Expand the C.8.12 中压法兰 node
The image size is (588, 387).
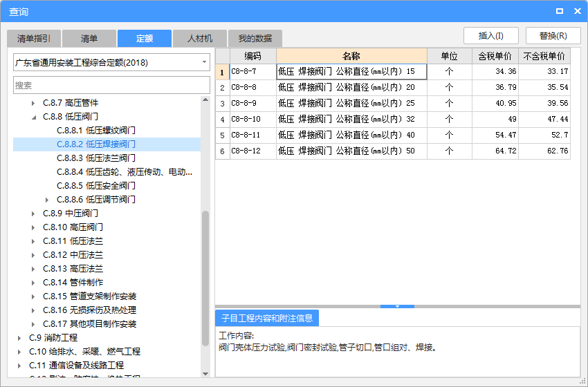tap(33, 256)
